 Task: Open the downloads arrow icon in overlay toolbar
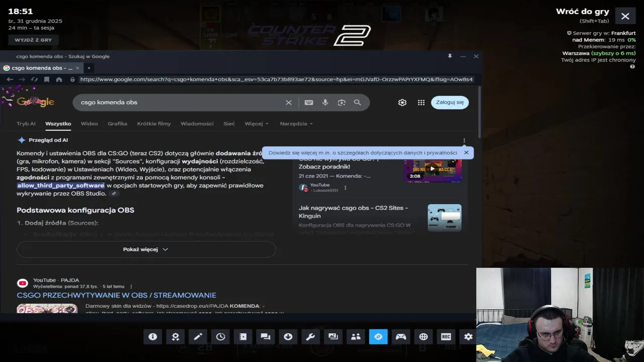pos(288,337)
